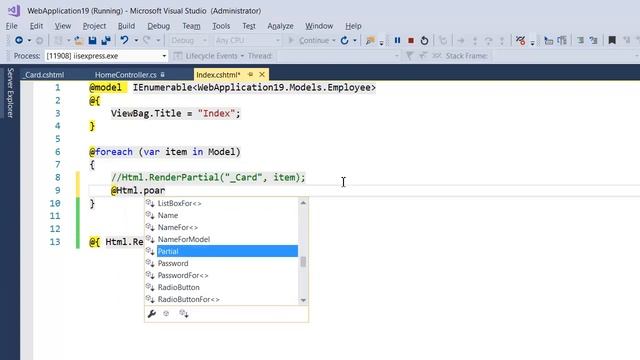This screenshot has height=360, width=640.
Task: Open the View menu
Action: coord(63,26)
